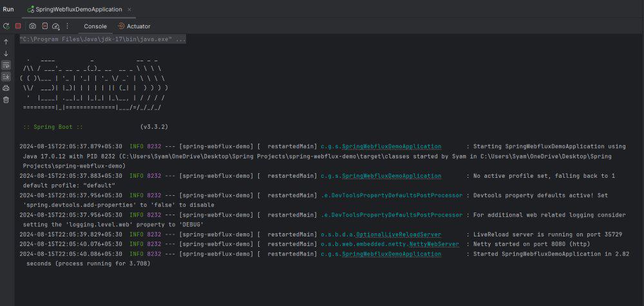
Task: Click the heap dump icon in the toolbar
Action: click(45, 26)
